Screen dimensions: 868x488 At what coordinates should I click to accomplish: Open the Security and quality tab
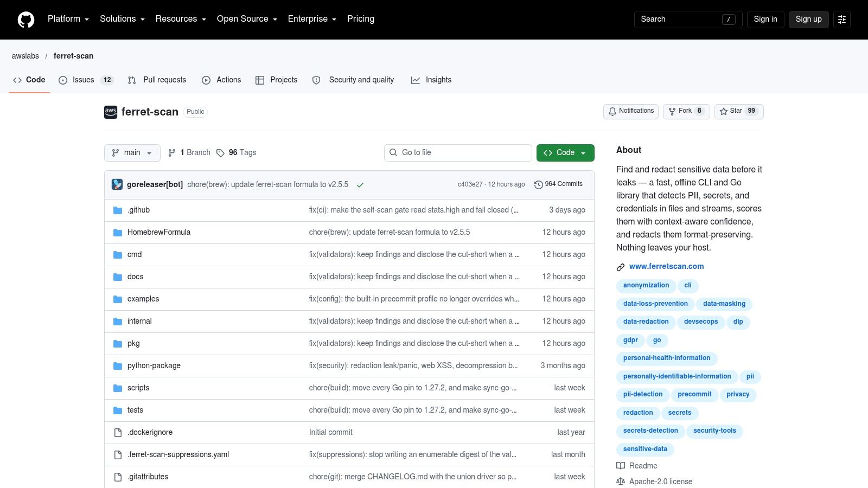point(353,80)
